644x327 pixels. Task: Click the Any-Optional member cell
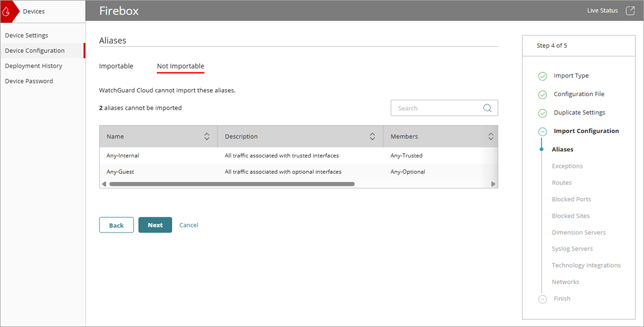pos(408,172)
